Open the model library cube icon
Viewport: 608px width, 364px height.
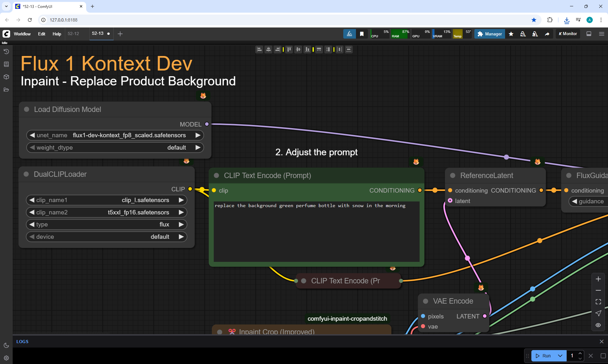pyautogui.click(x=6, y=77)
